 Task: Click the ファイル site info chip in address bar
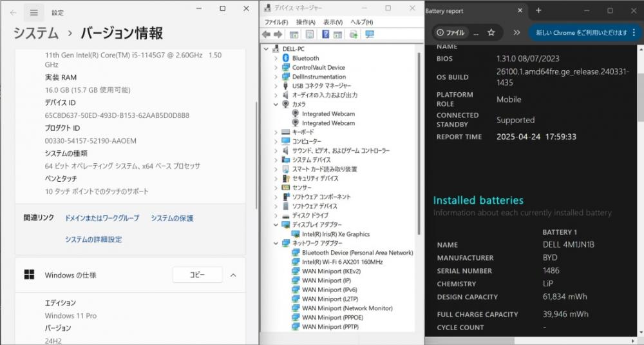(x=451, y=32)
